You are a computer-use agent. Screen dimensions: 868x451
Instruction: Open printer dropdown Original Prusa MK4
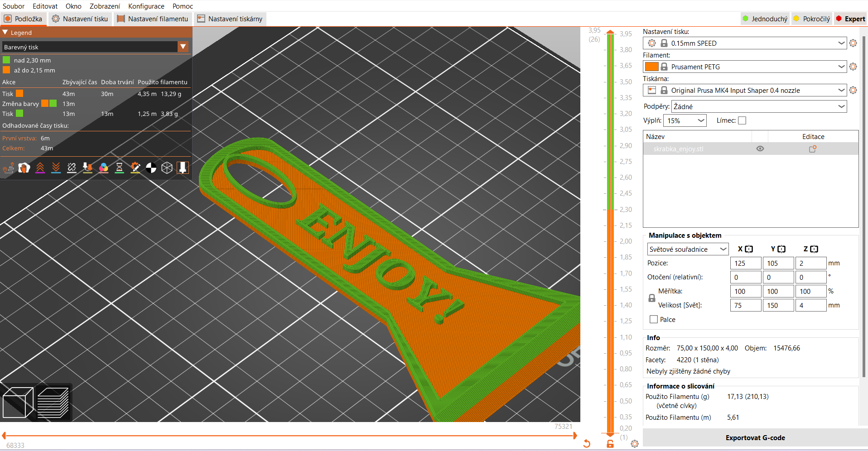745,90
